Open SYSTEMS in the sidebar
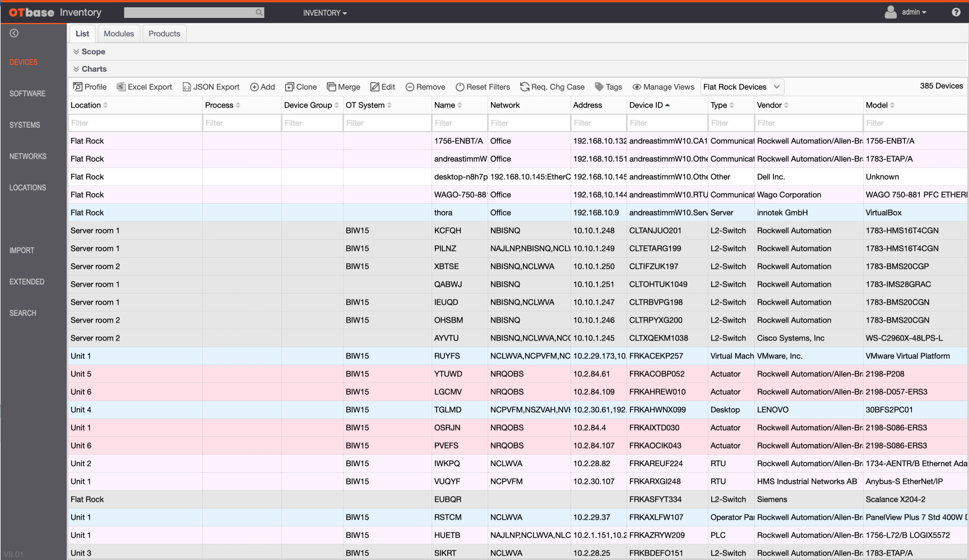The width and height of the screenshot is (969, 560). 25,125
